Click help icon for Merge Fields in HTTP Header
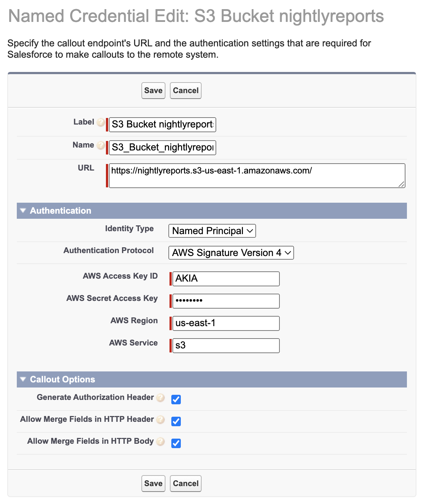Viewport: 423px width, 504px height. [161, 420]
